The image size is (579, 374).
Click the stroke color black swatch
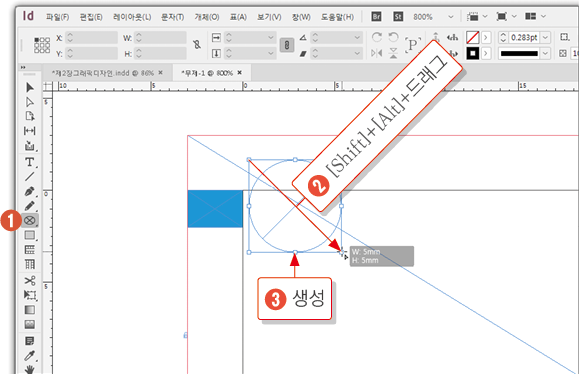click(473, 54)
